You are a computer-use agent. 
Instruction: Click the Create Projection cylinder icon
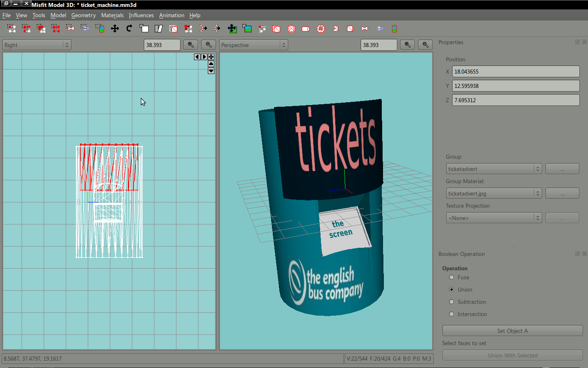[x=394, y=29]
